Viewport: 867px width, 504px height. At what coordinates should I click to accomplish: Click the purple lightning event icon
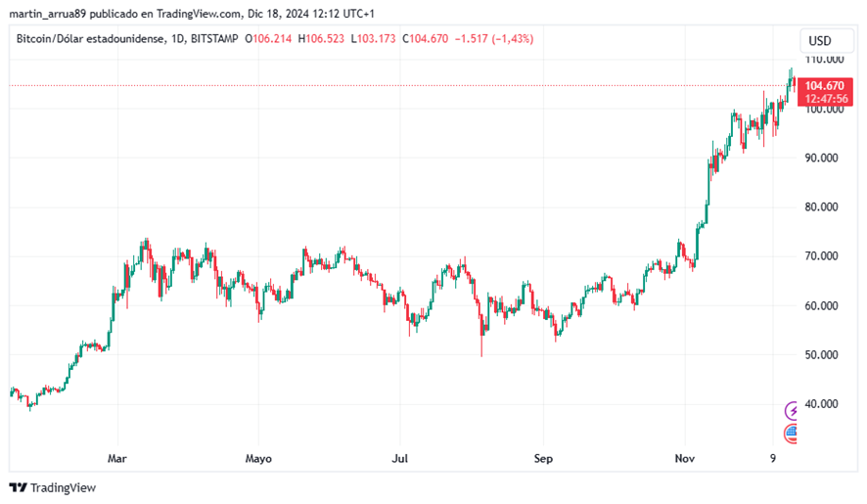click(x=792, y=410)
